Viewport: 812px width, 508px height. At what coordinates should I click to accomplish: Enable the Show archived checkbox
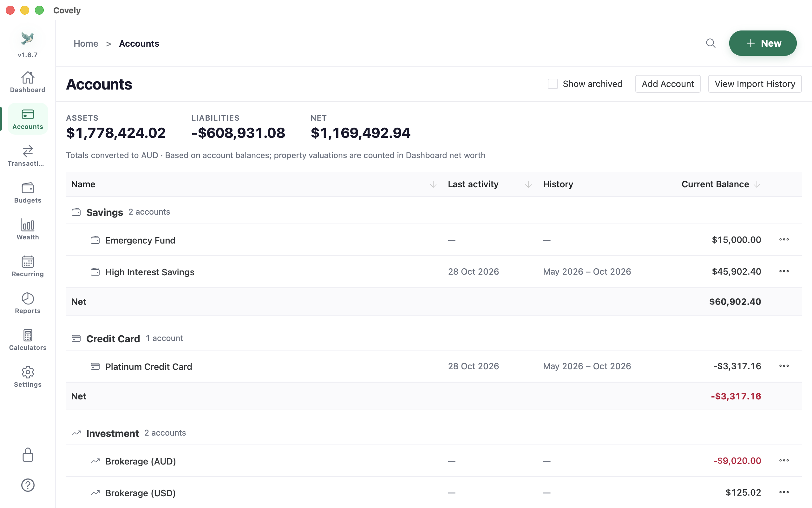[553, 84]
